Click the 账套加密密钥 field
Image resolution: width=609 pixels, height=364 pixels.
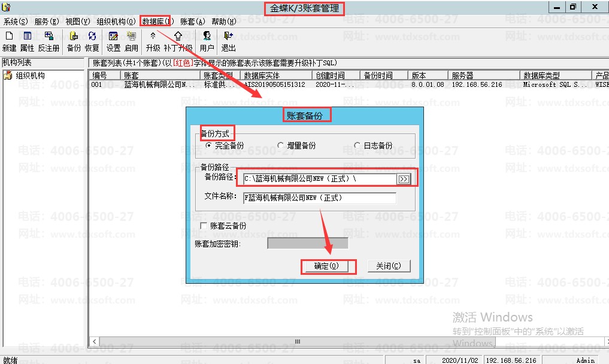click(308, 244)
